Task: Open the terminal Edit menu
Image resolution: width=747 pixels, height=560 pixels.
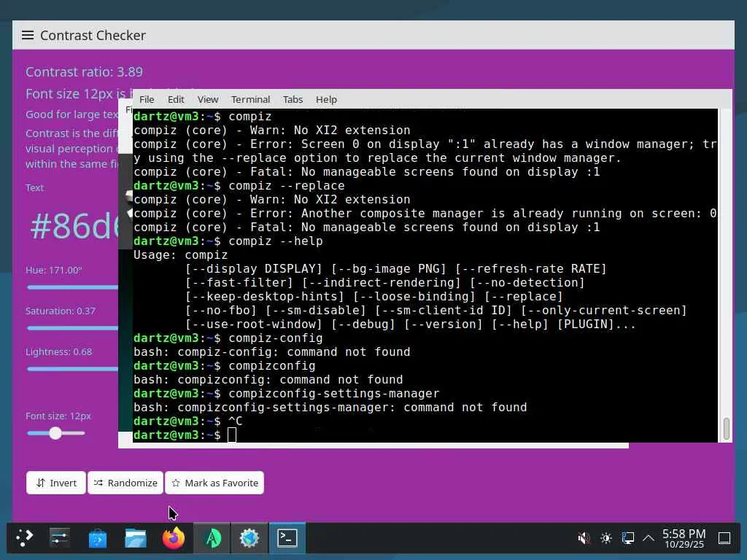Action: point(176,99)
